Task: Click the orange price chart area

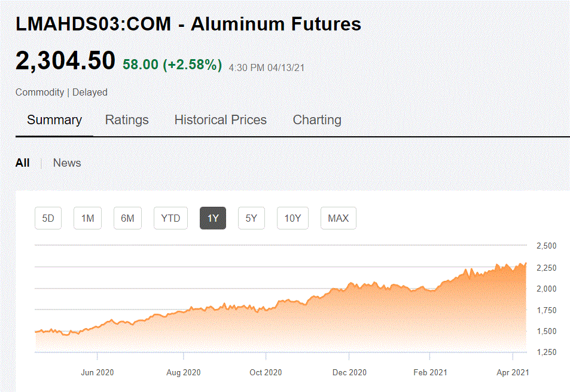Action: pyautogui.click(x=359, y=323)
